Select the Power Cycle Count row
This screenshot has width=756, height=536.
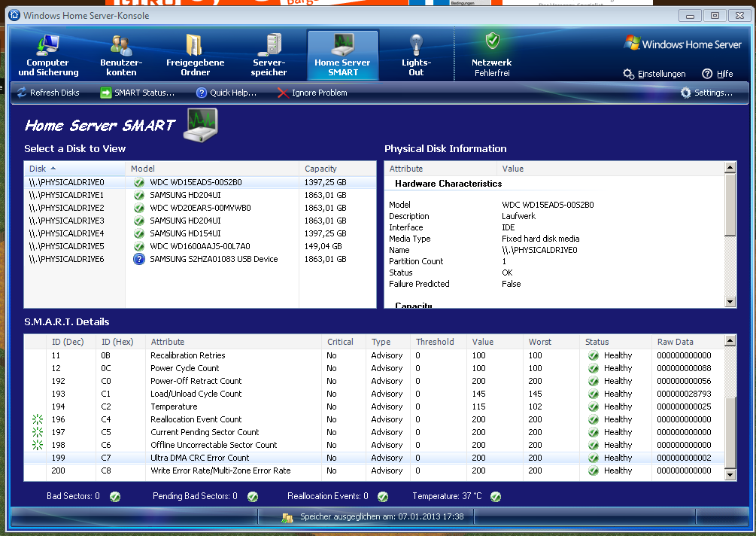(374, 368)
